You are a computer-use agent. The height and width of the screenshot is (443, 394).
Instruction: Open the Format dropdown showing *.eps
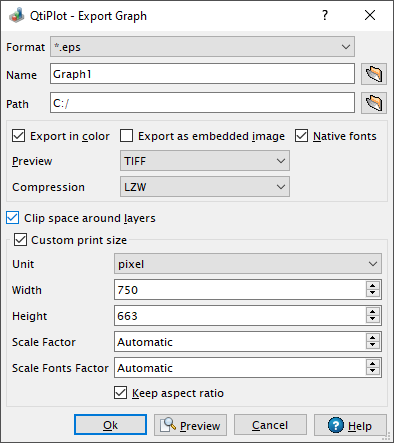(202, 47)
